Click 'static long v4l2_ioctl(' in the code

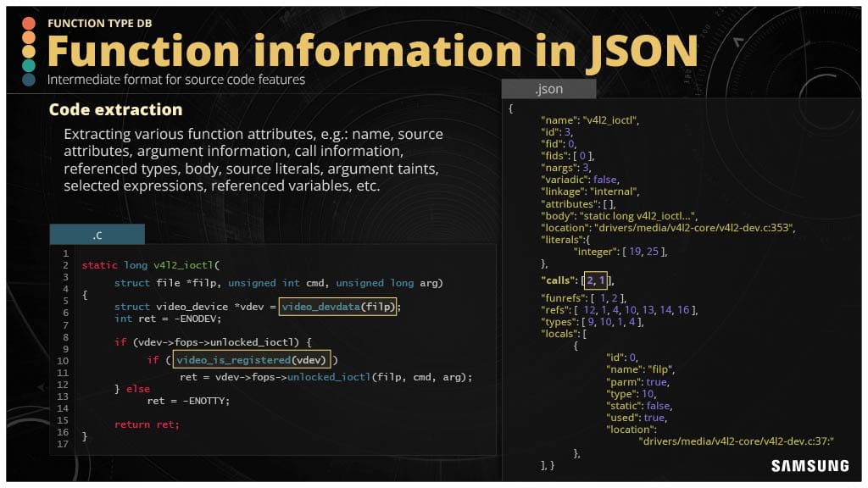tap(151, 265)
